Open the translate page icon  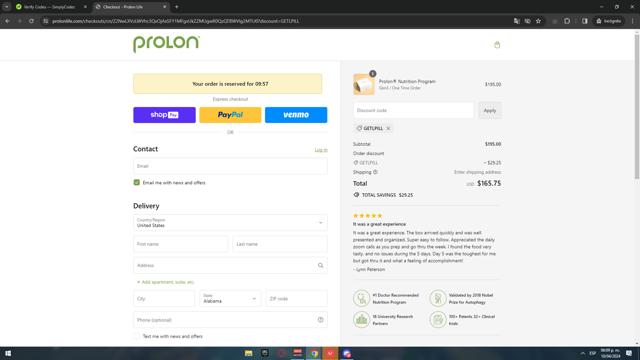[x=517, y=21]
